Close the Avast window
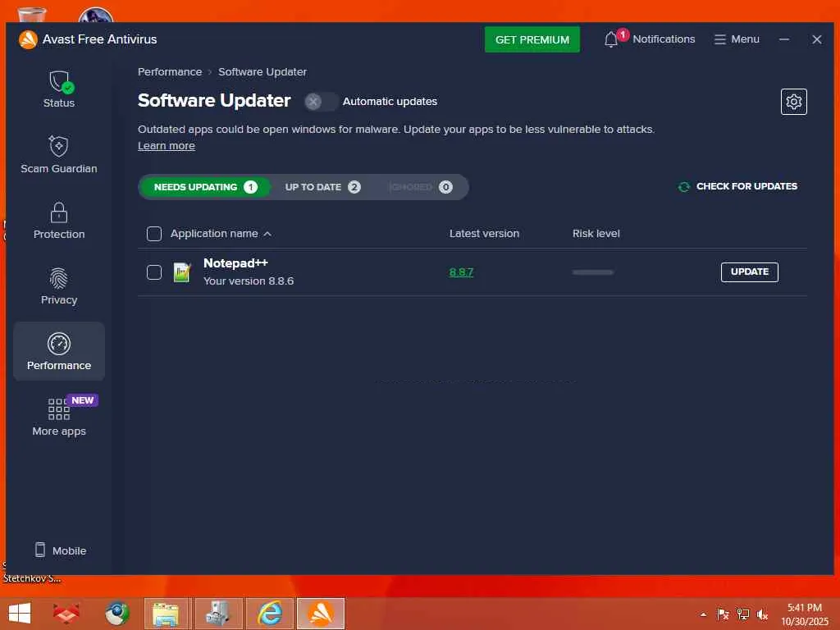 tap(816, 39)
